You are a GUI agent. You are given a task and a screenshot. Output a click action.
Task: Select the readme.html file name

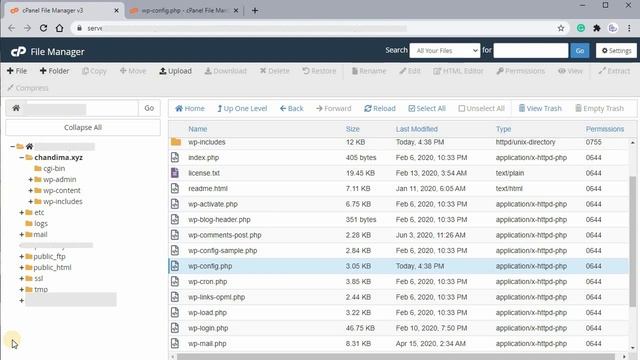coord(208,189)
